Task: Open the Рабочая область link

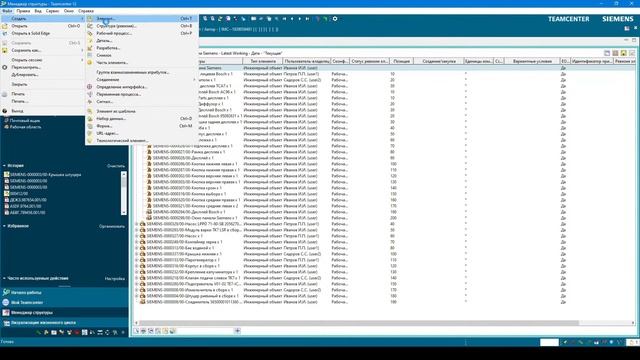Action: [x=25, y=127]
